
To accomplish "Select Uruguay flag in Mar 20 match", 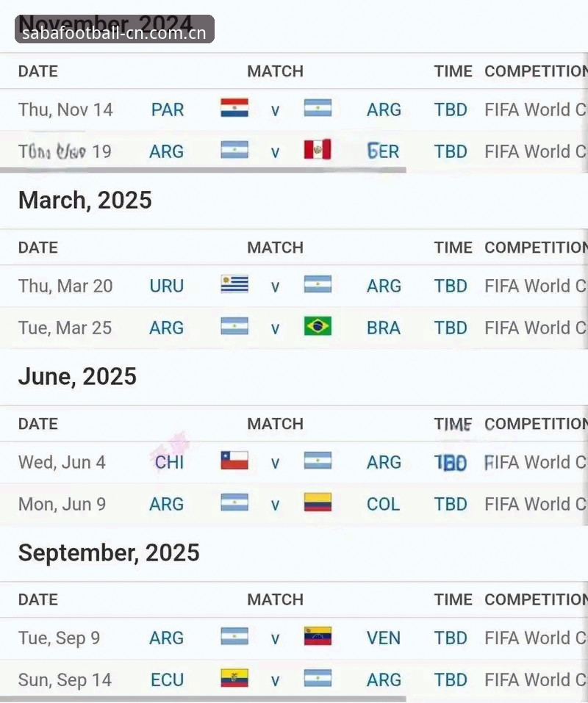I will (234, 284).
